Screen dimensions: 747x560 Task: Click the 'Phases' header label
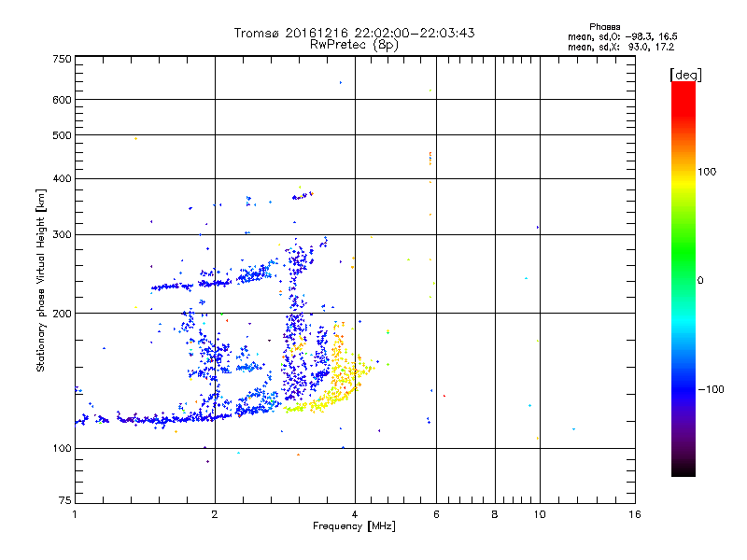coord(604,27)
